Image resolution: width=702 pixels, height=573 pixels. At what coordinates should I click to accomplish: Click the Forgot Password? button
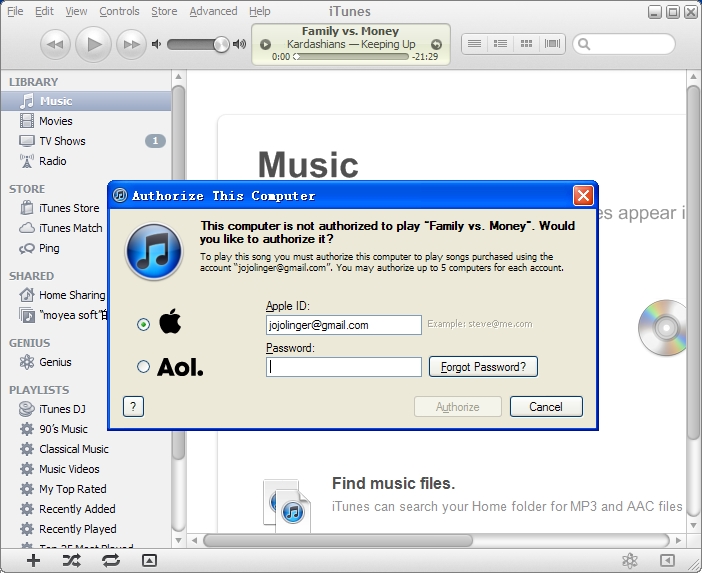pos(484,367)
